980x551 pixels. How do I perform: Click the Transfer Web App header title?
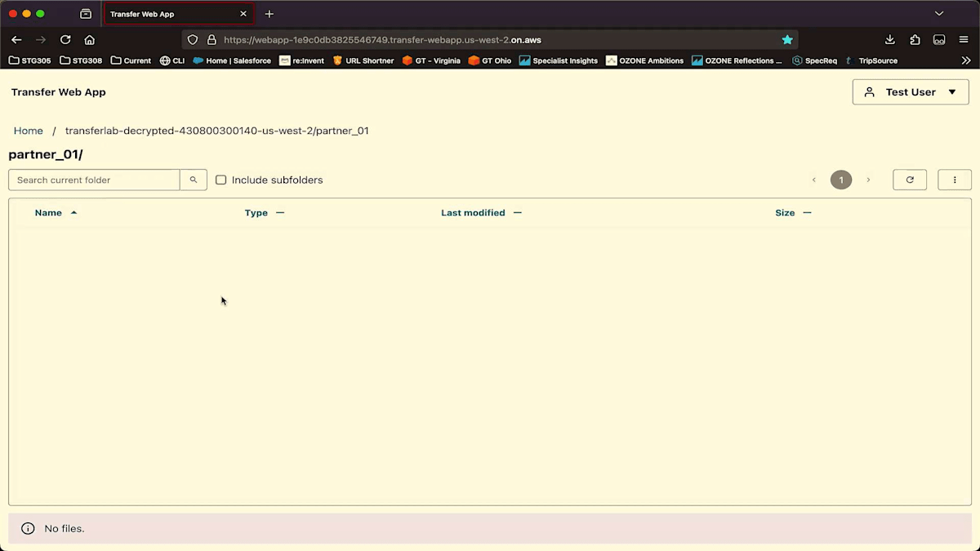[x=59, y=92]
